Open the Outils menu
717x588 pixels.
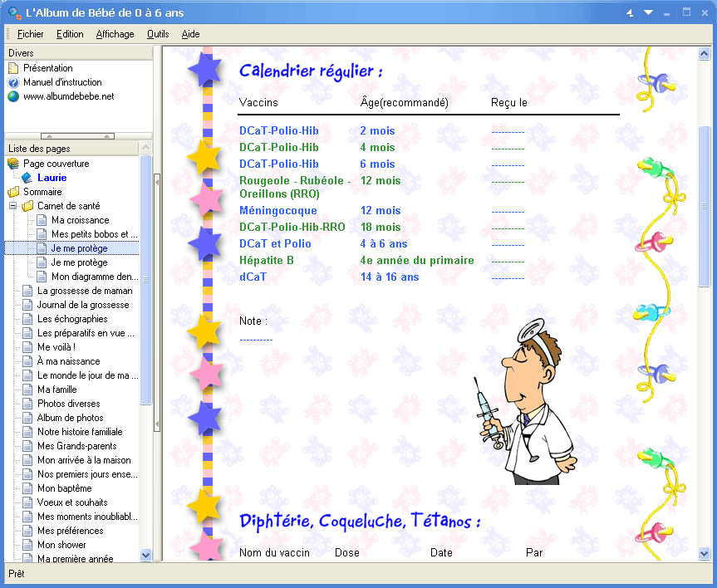(159, 34)
